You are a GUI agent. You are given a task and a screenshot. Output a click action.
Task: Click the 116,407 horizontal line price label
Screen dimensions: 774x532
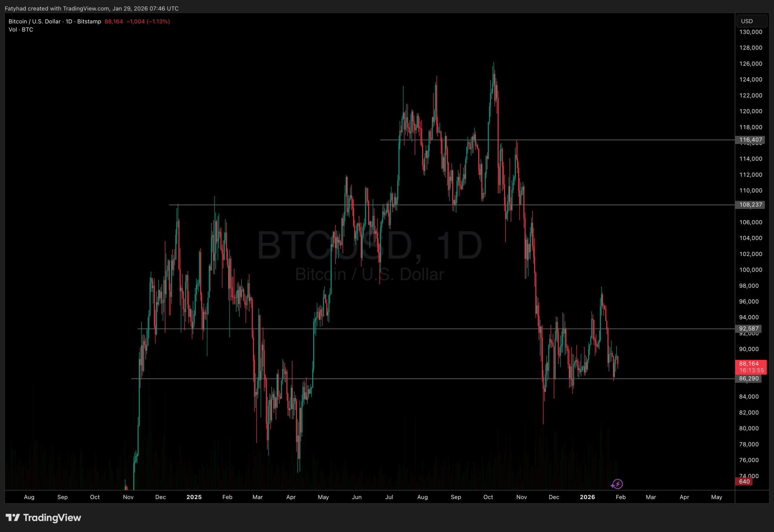tap(751, 140)
